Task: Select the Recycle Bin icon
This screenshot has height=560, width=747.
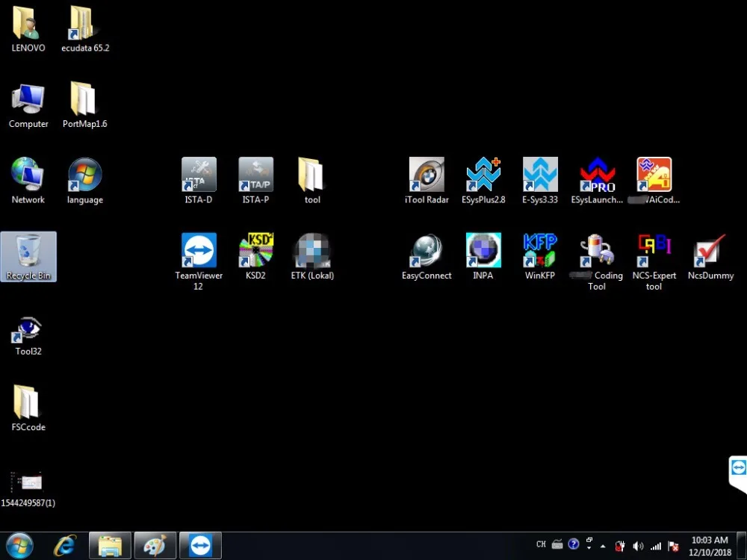Action: coord(28,256)
